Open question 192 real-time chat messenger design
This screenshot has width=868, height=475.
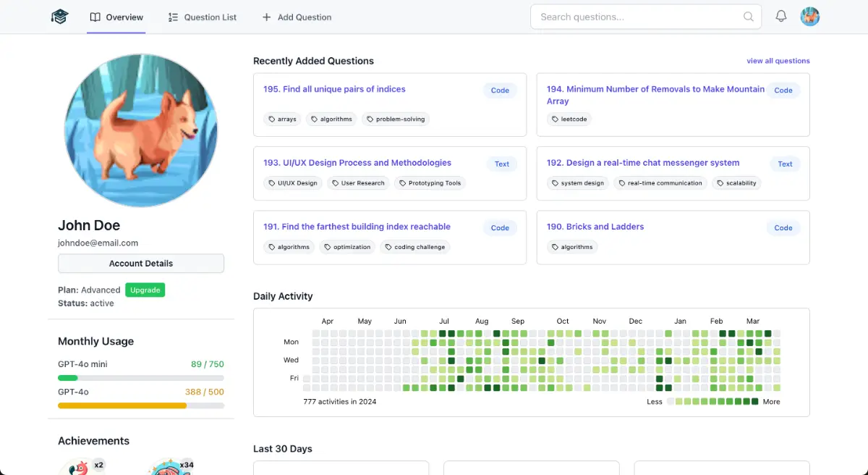(x=642, y=163)
